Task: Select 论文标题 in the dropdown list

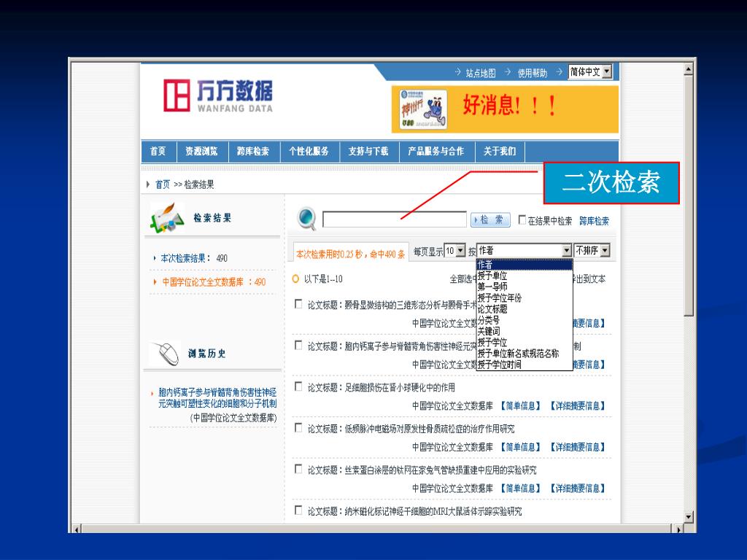Action: 524,308
